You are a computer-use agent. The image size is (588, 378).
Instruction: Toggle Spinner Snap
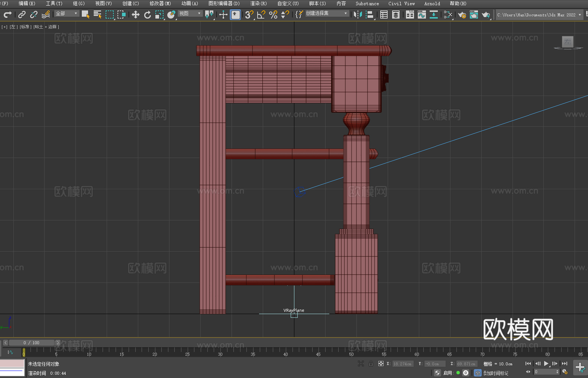tap(285, 14)
